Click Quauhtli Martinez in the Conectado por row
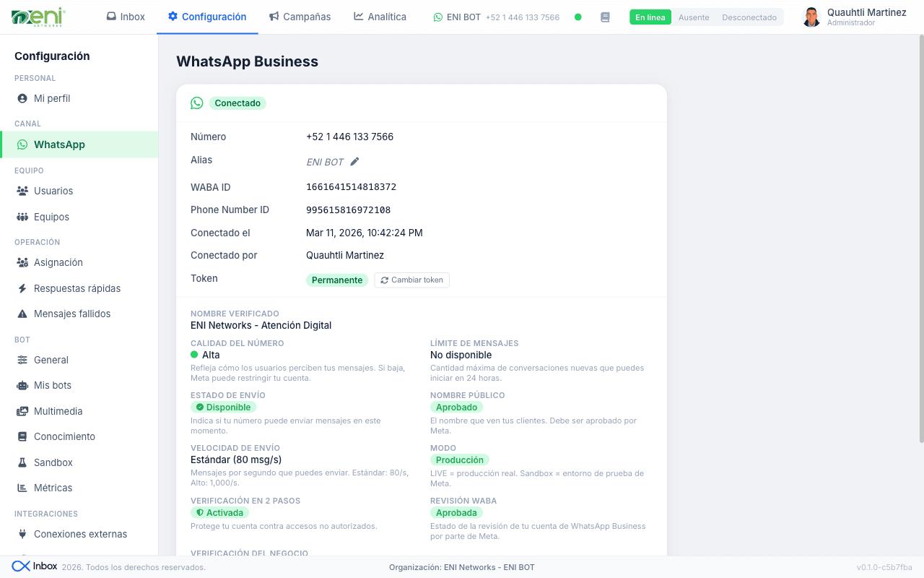This screenshot has height=578, width=924. tap(345, 255)
